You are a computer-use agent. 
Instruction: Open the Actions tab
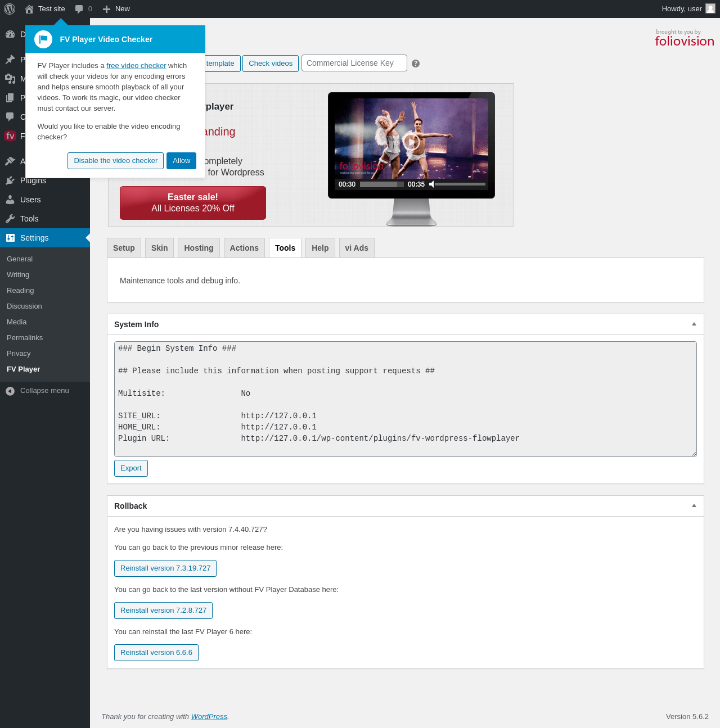click(244, 248)
